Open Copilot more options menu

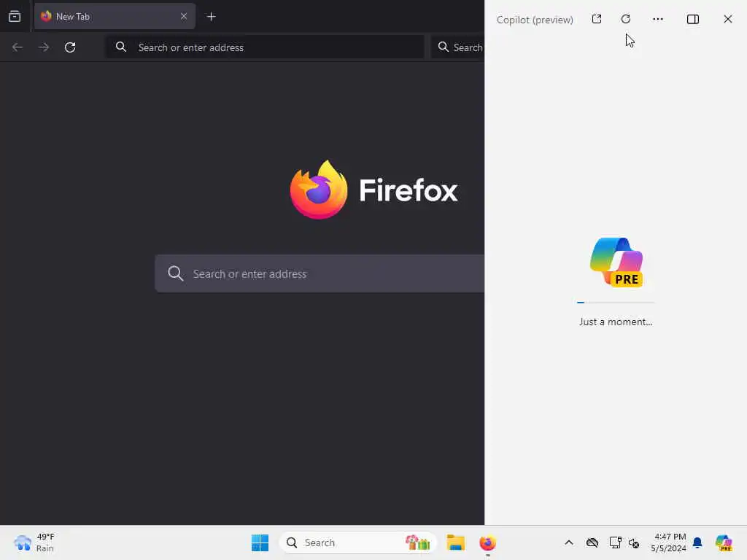click(x=658, y=19)
